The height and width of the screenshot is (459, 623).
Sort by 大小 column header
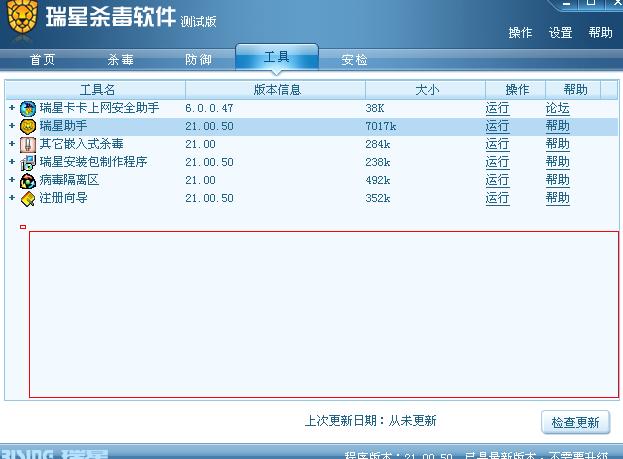point(426,90)
